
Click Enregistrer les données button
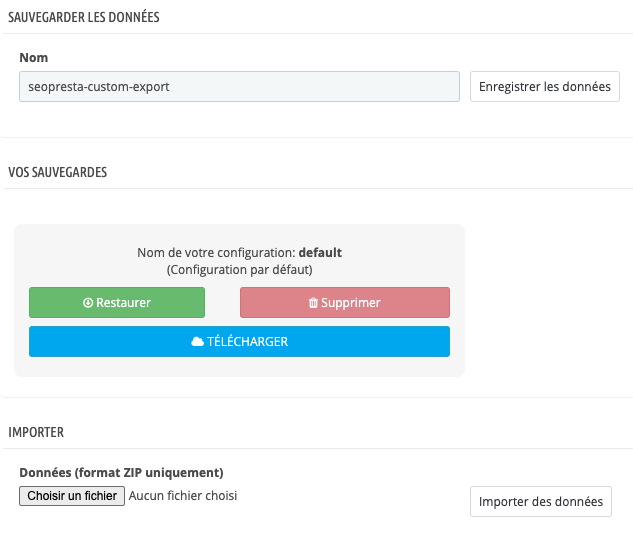tap(545, 87)
